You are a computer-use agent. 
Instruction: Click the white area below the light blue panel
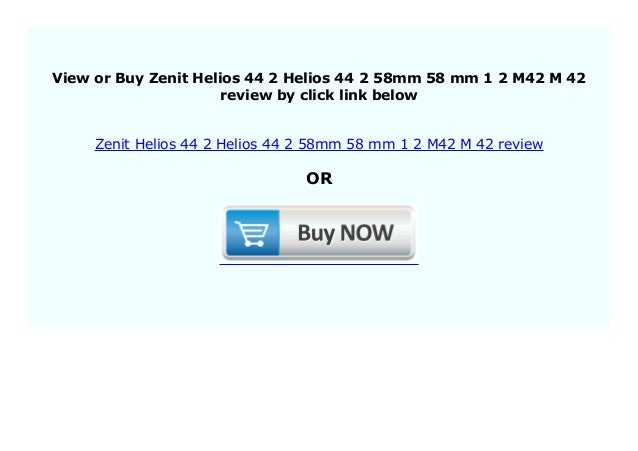pos(319,387)
